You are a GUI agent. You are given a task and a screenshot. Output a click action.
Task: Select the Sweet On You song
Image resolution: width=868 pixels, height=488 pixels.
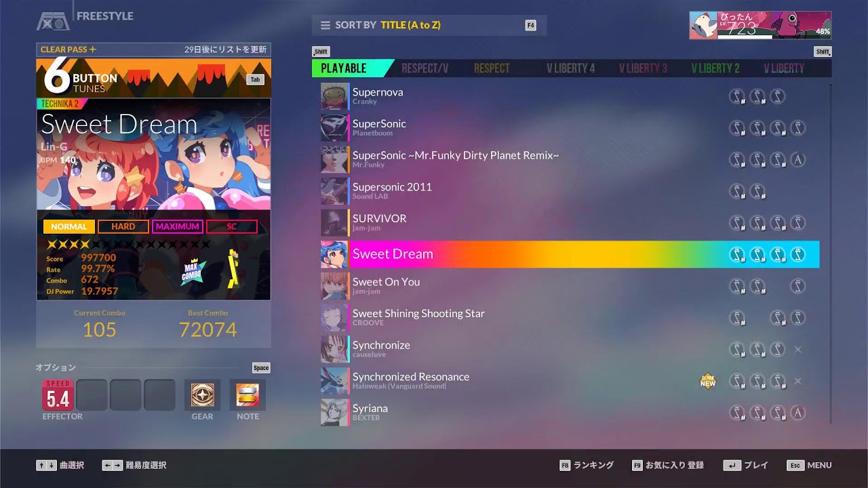click(570, 286)
